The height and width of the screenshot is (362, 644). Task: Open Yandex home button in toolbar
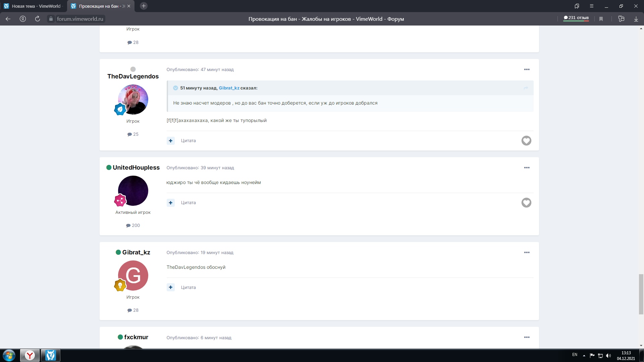click(23, 19)
